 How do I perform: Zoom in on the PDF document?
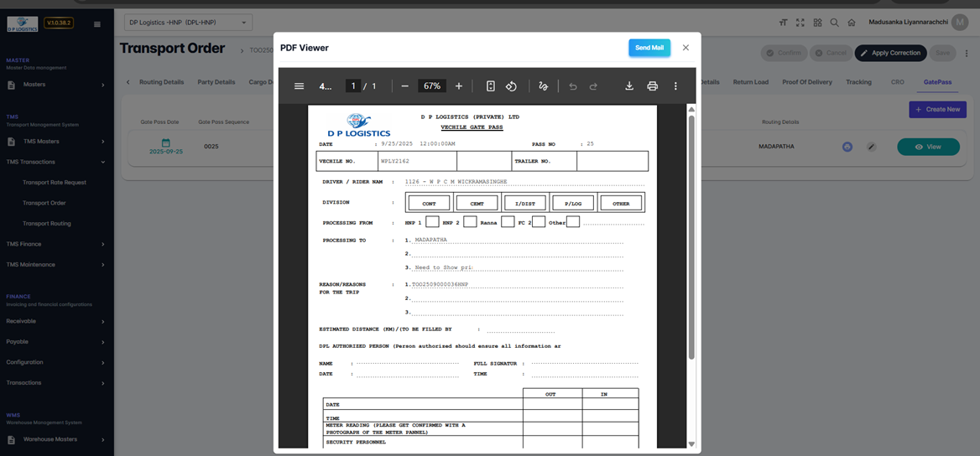[x=459, y=86]
